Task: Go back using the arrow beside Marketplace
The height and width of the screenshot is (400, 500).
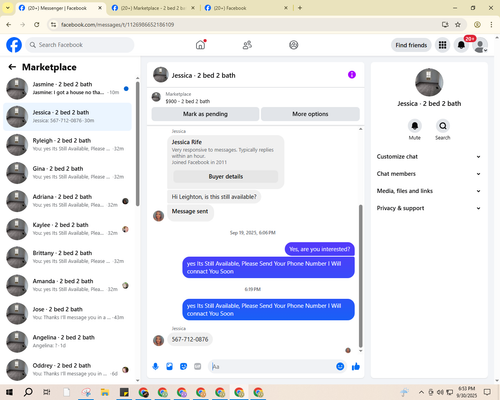Action: [12, 67]
